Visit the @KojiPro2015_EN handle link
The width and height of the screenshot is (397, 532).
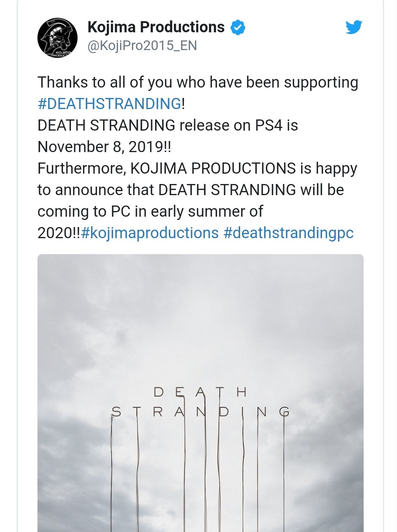click(142, 46)
